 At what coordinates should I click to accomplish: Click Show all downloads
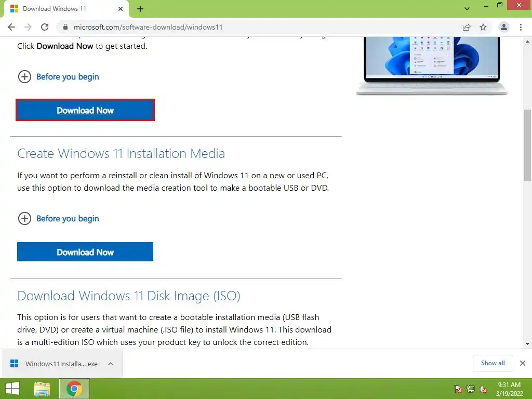tap(493, 363)
